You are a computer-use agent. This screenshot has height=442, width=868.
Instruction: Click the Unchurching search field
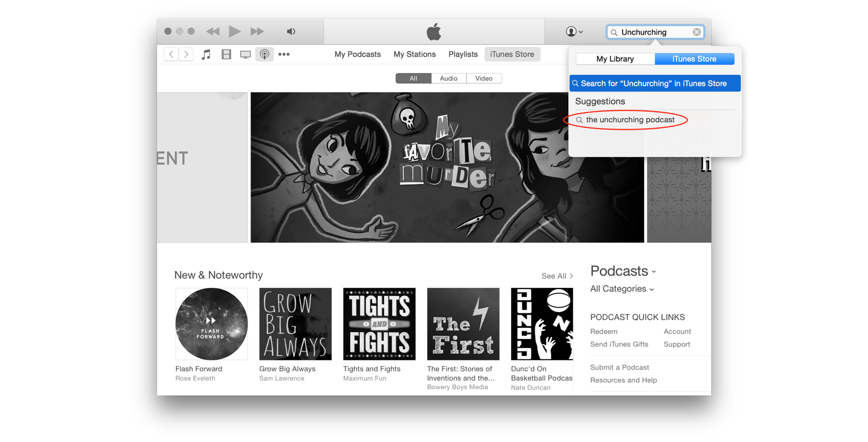[655, 32]
